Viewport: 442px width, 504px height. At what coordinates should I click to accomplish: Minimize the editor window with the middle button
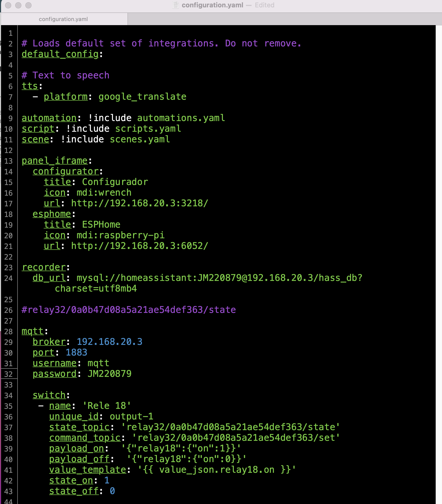pos(18,5)
